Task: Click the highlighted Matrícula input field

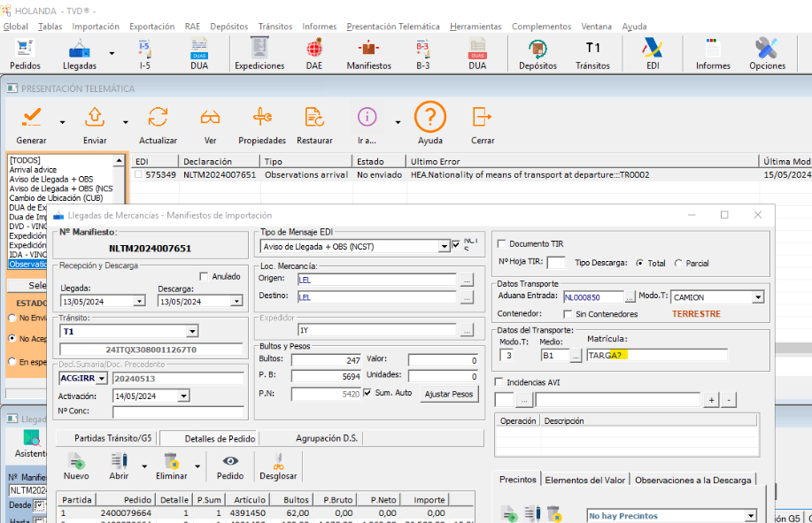Action: tap(657, 355)
